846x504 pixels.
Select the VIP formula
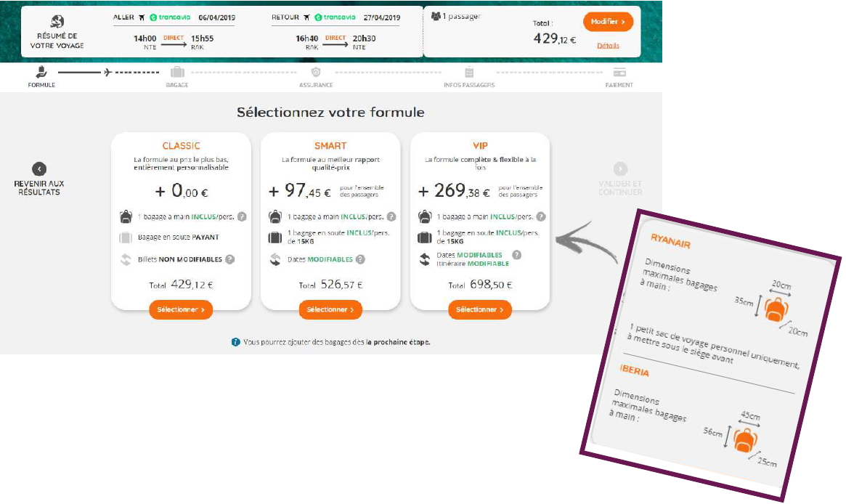tap(480, 309)
